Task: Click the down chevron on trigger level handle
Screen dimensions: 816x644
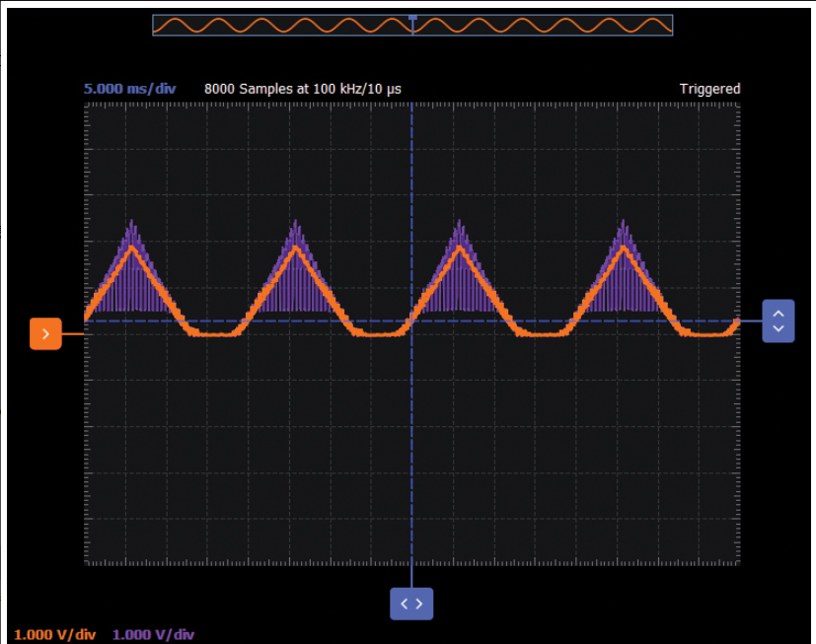Action: pos(778,328)
